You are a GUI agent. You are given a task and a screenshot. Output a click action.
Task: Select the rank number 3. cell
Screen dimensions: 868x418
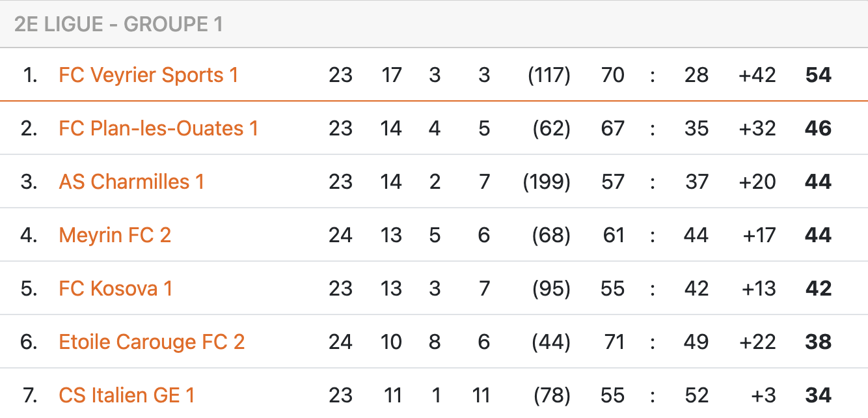click(29, 182)
